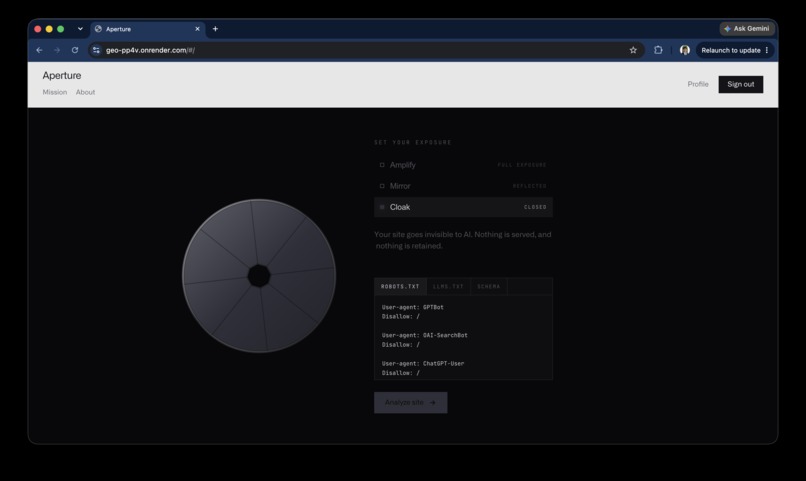Click the browser forward arrow

(x=57, y=50)
